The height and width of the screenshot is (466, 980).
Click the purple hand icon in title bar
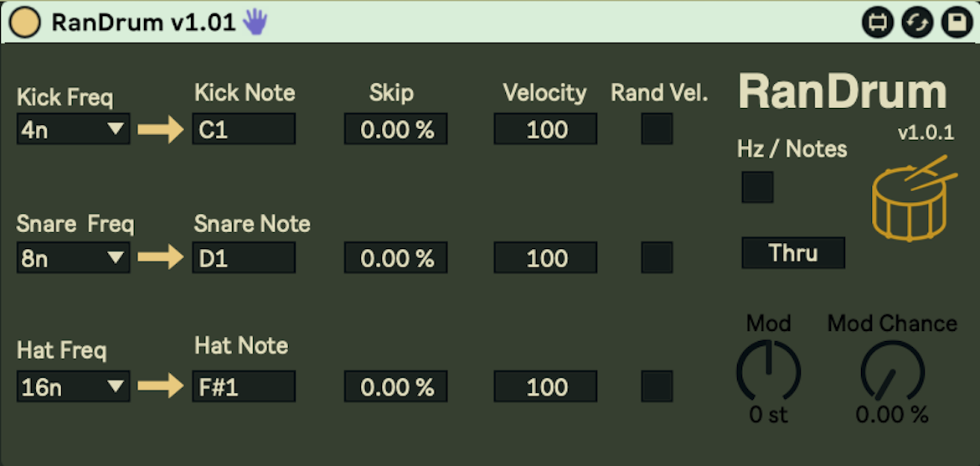point(255,23)
